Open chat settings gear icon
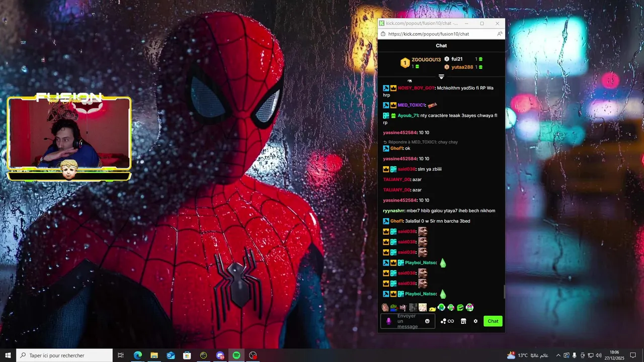 [x=475, y=321]
